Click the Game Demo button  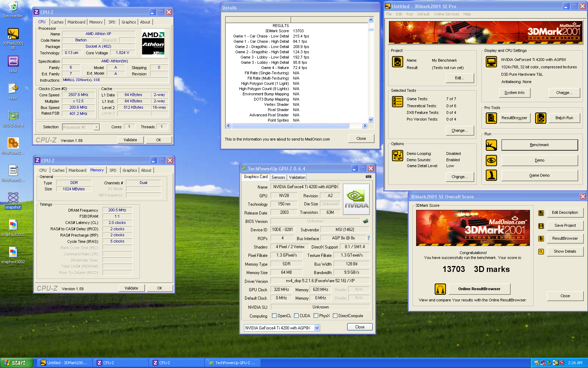[539, 175]
